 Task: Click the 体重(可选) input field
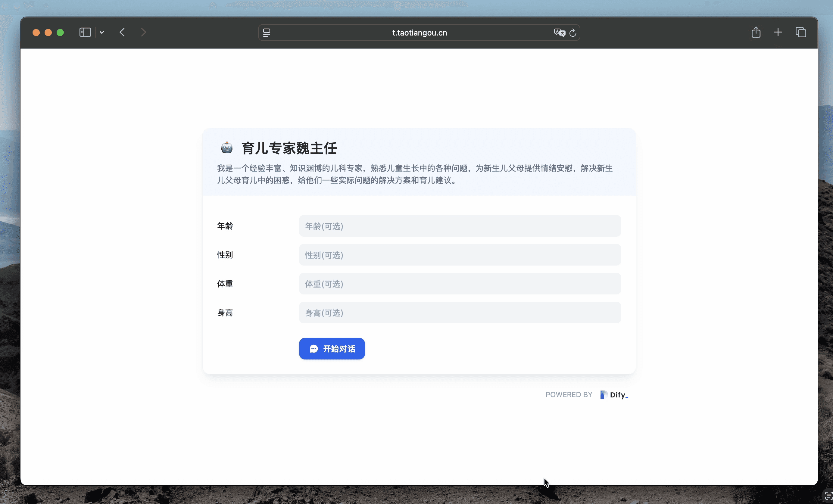tap(460, 284)
